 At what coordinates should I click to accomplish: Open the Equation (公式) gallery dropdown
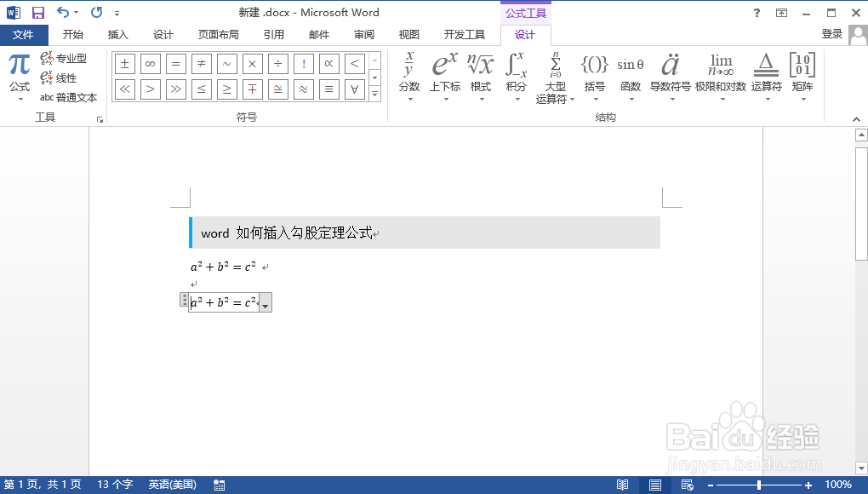coord(20,78)
